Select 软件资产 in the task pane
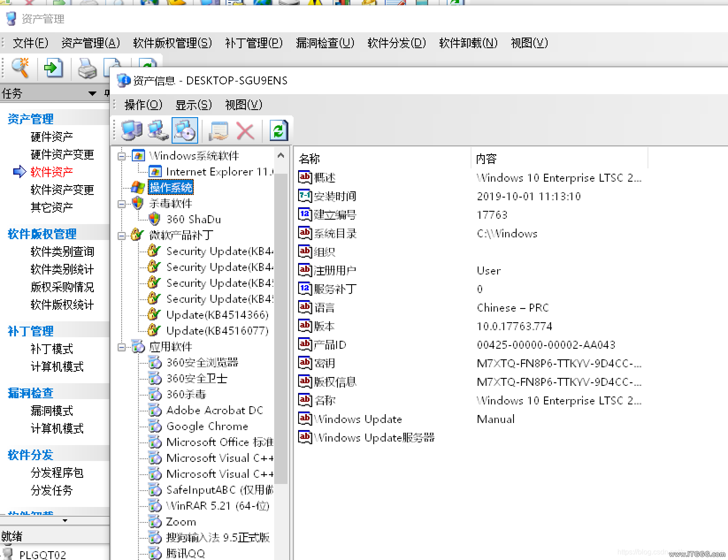 (52, 172)
